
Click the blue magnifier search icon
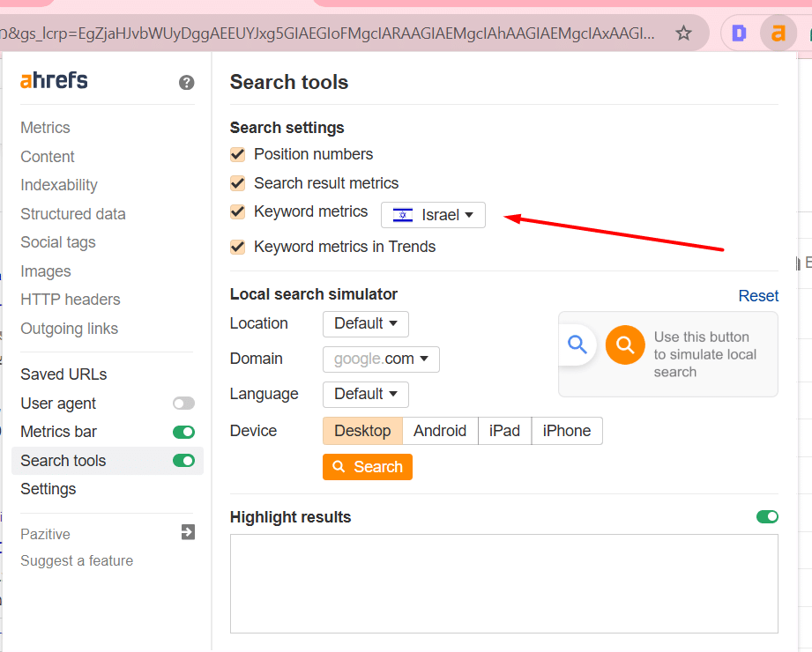577,345
